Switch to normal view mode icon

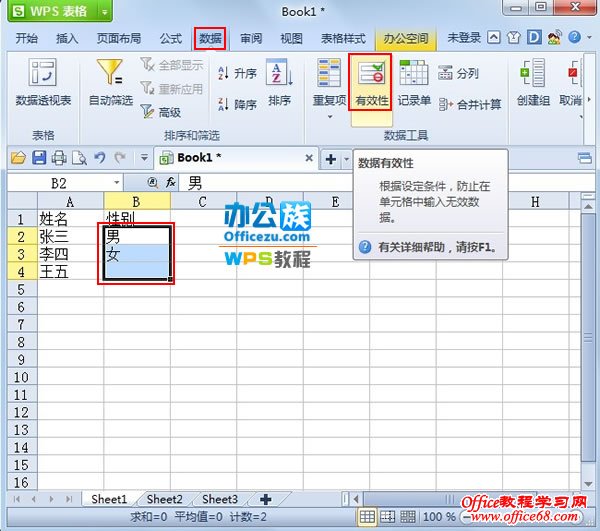coord(367,517)
